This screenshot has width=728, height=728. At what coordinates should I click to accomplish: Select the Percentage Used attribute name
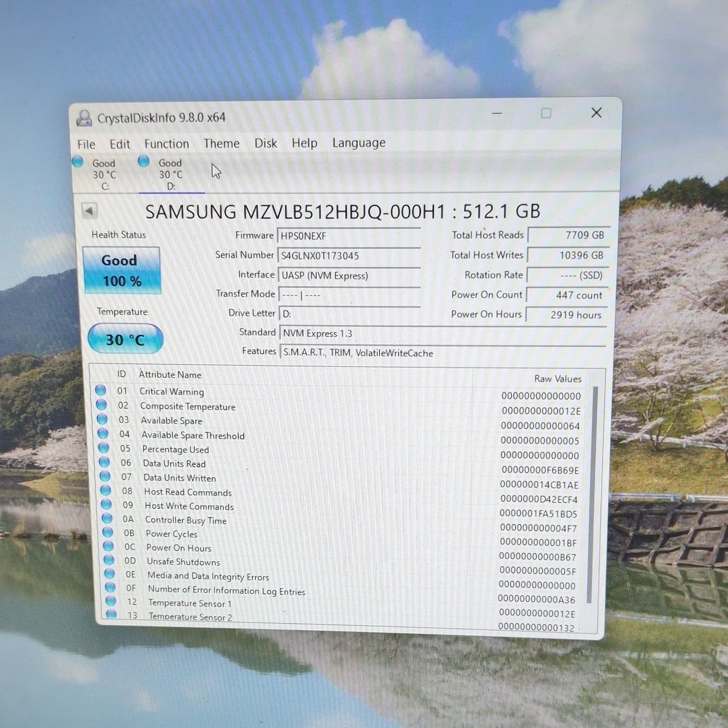(x=175, y=449)
